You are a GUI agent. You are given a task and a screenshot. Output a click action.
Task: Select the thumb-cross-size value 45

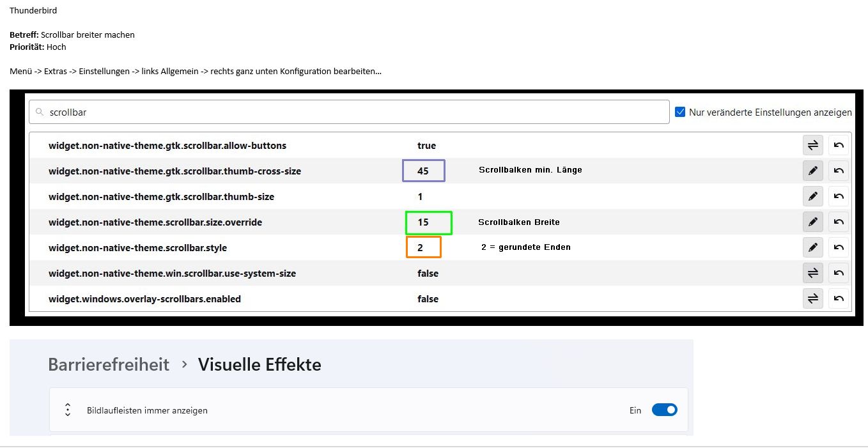coord(423,171)
